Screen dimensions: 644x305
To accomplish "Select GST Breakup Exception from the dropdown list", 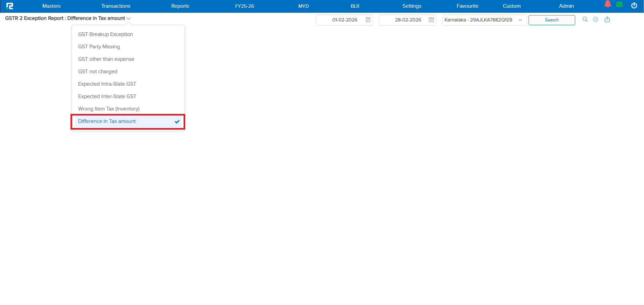I will click(105, 34).
